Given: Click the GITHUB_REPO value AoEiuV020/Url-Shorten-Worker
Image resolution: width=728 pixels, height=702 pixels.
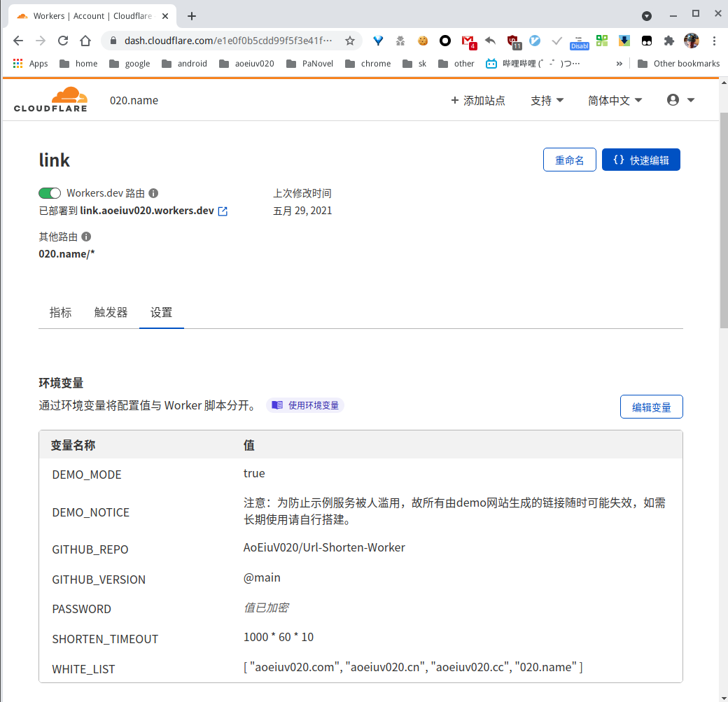Looking at the screenshot, I should tap(324, 547).
